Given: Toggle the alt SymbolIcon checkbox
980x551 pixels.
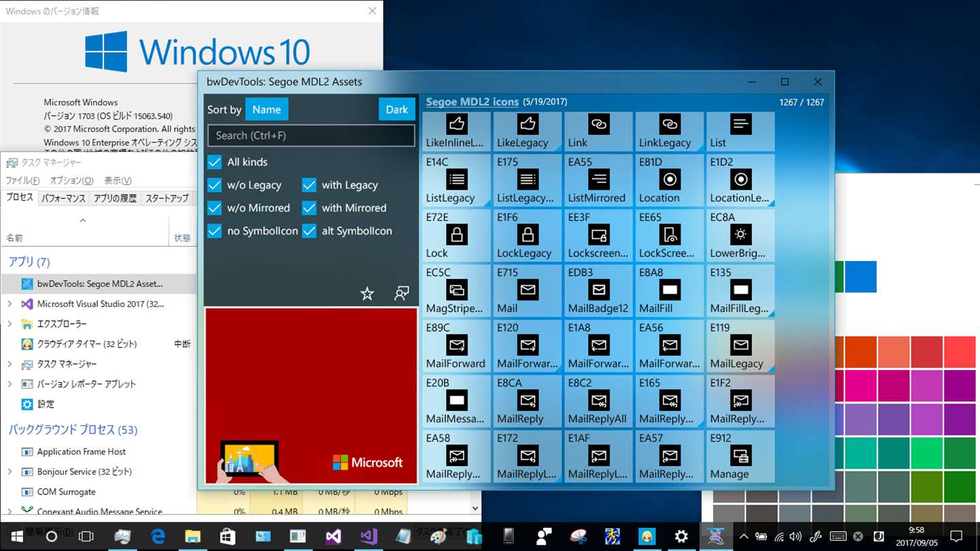Looking at the screenshot, I should pos(309,231).
